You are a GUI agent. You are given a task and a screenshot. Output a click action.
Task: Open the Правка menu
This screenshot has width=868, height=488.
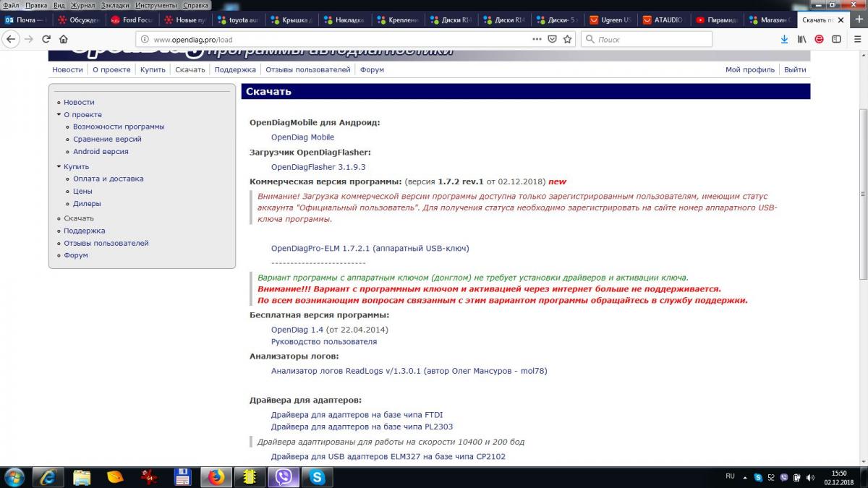pyautogui.click(x=36, y=5)
